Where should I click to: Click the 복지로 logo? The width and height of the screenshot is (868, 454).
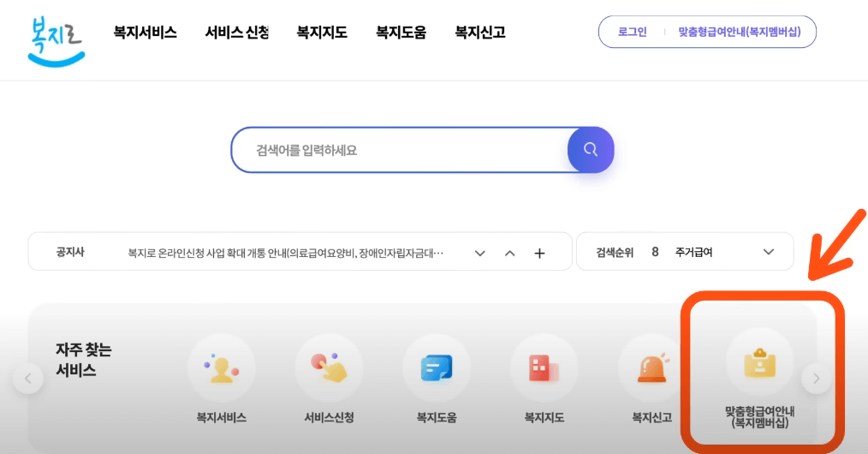click(x=56, y=41)
